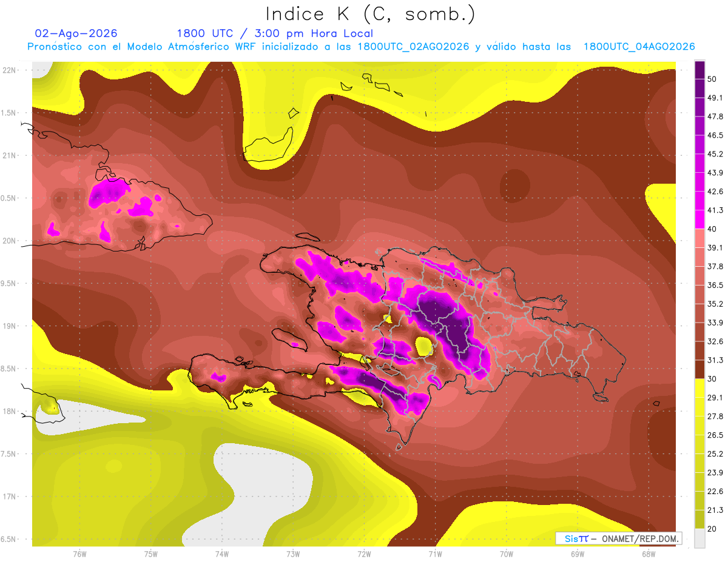The height and width of the screenshot is (562, 728).
Task: Click the 21N latitude label
Action: [10, 155]
